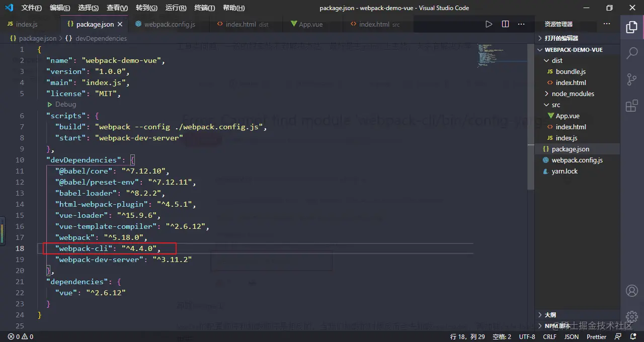Open the 选择(S) menu
Screen dimensions: 644x342
[89, 8]
